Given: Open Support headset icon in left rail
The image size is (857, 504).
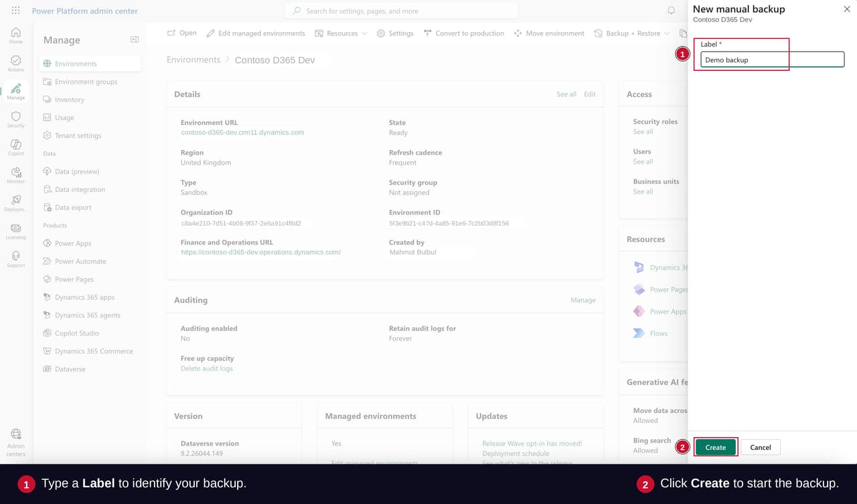Looking at the screenshot, I should pos(16,260).
